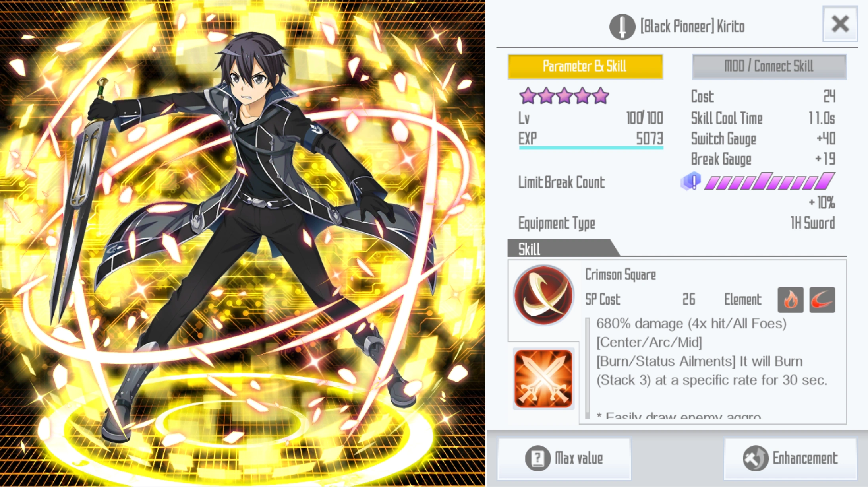Tap the sword weapon-type icon beside Kirito's name

(x=622, y=27)
